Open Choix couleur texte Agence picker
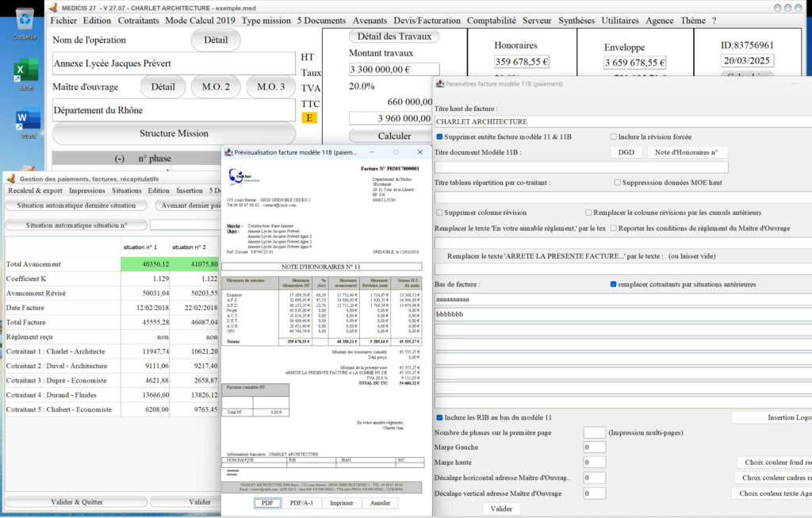 click(772, 493)
